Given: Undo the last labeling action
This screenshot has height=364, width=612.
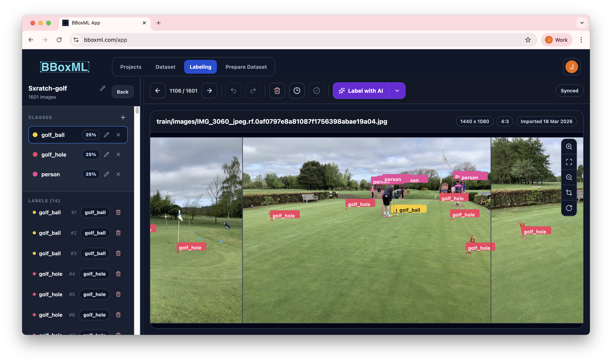Looking at the screenshot, I should (x=233, y=91).
